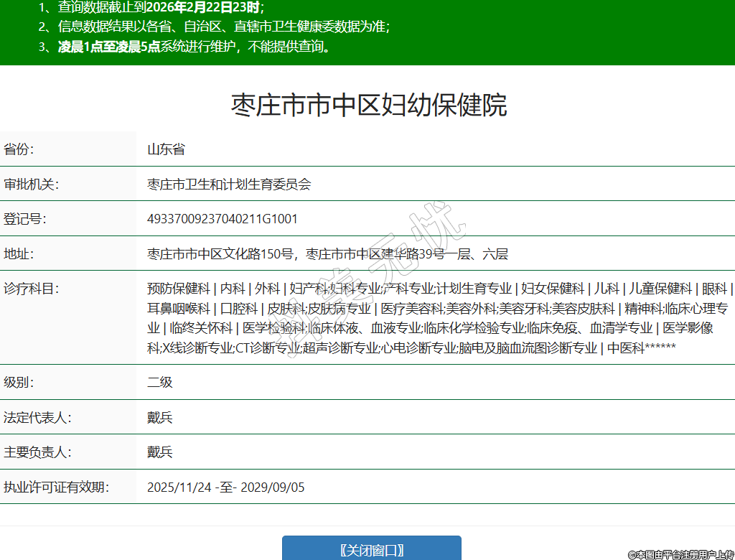Select the 地址 row label
This screenshot has height=560, width=735.
pyautogui.click(x=19, y=254)
